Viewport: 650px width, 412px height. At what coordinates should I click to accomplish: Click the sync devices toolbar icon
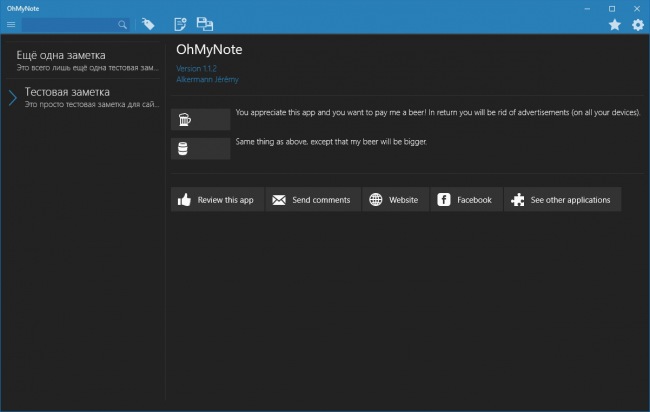coord(204,24)
